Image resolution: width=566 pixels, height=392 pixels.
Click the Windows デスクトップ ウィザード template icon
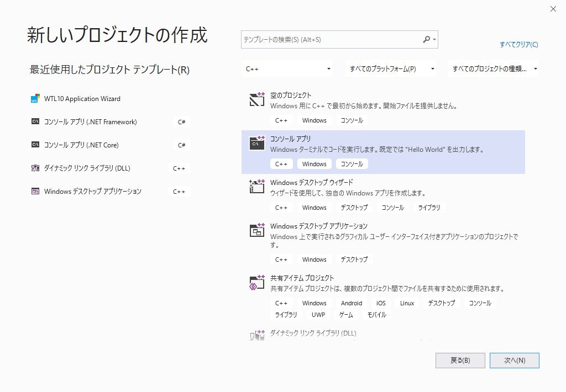point(257,186)
